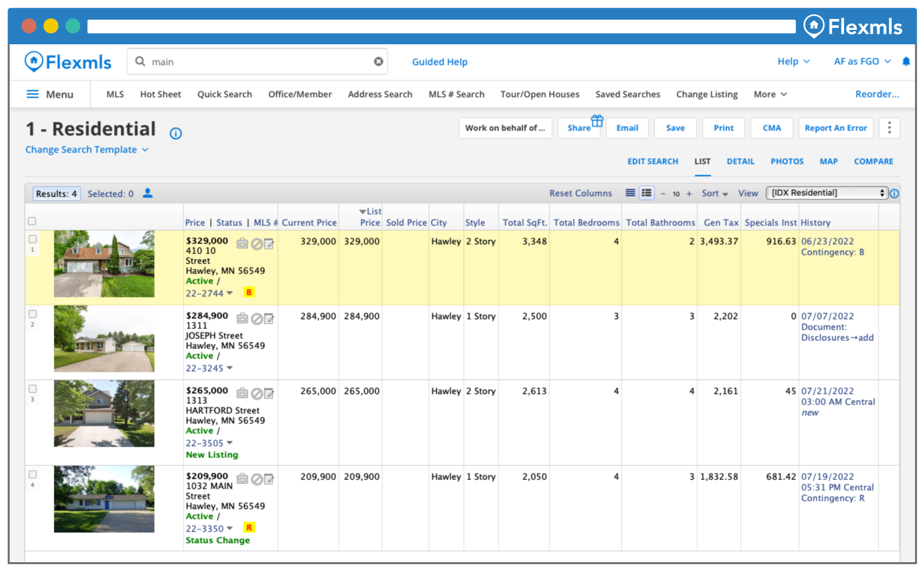
Task: Clear the search box with the X icon
Action: tap(379, 62)
